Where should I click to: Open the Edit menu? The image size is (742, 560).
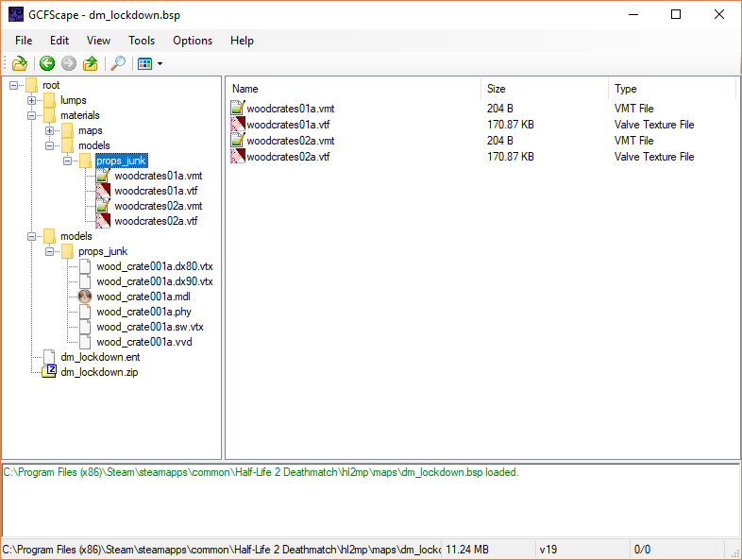point(59,41)
